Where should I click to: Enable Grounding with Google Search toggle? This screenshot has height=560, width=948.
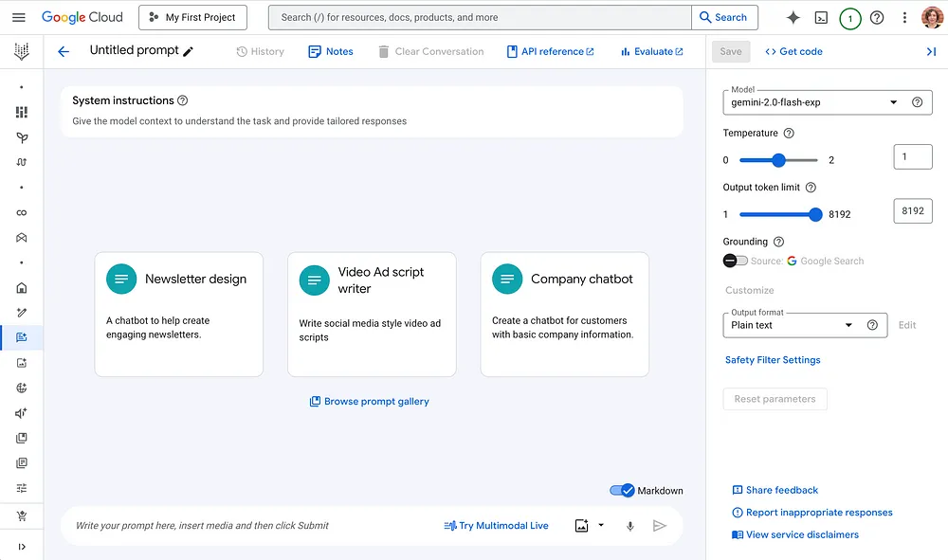pos(736,261)
